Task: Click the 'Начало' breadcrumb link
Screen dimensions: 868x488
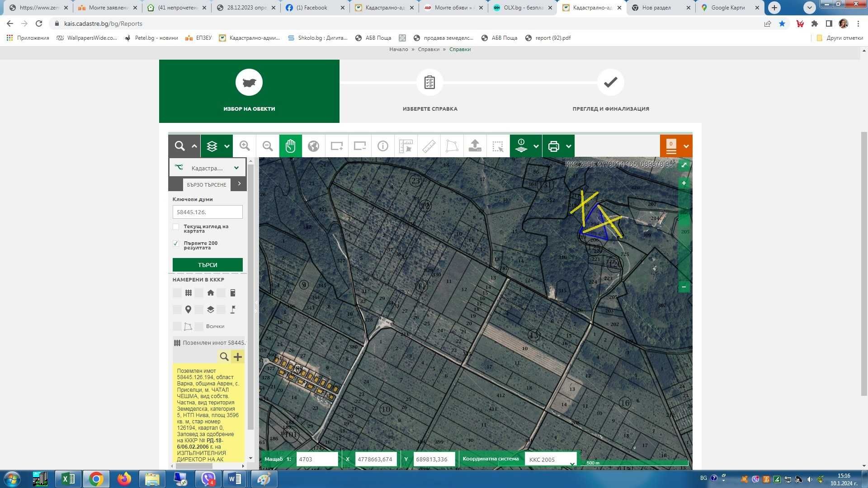Action: pos(398,49)
